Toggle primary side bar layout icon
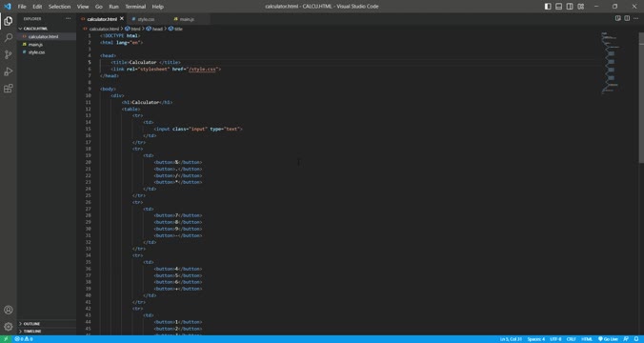This screenshot has width=644, height=343. (x=548, y=6)
